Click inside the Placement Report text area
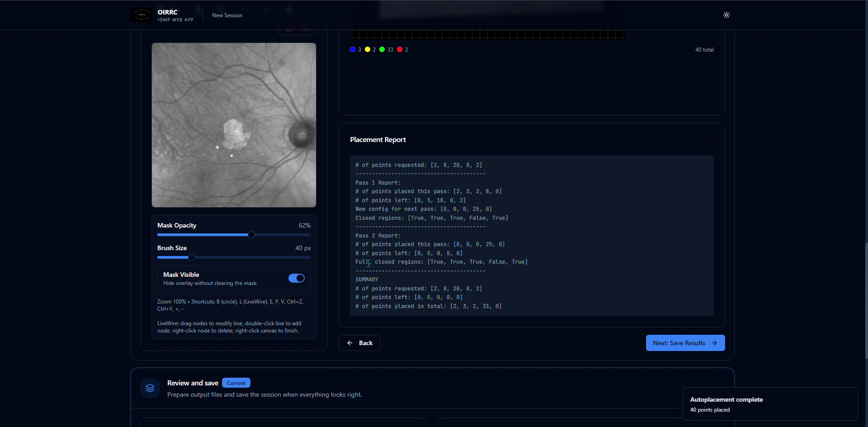868x427 pixels. (x=532, y=235)
